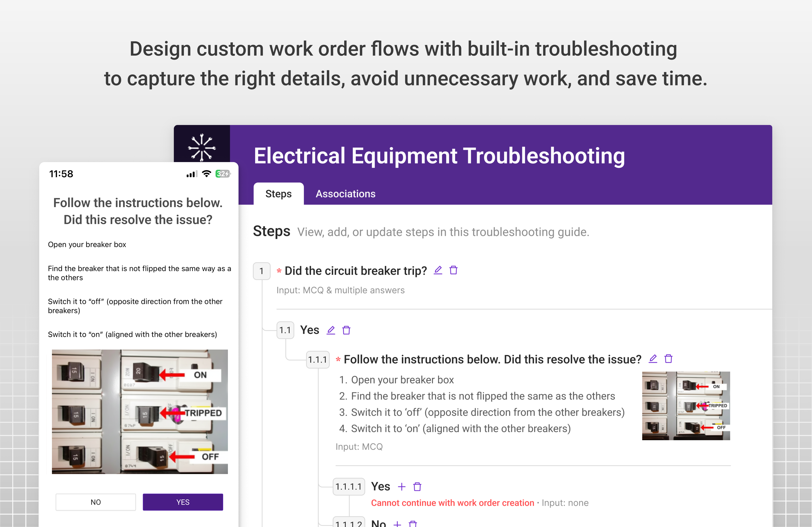Select the Steps tab
Screen dimensions: 812x527
[278, 194]
